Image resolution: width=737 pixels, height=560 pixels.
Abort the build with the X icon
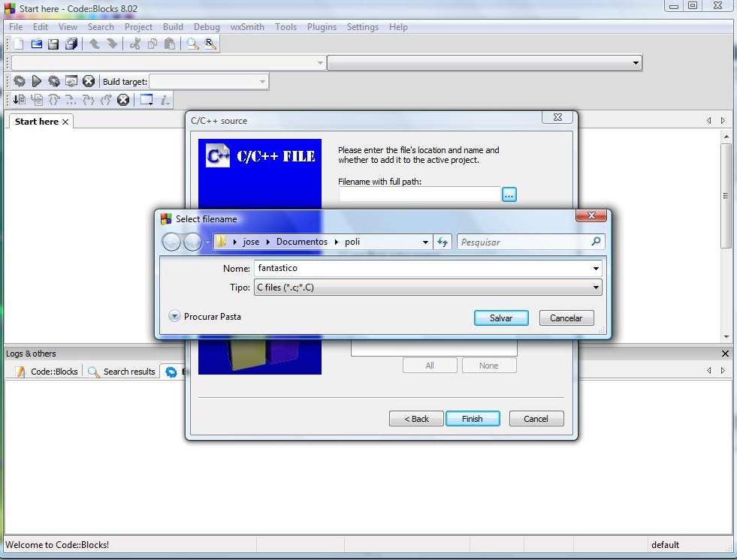point(89,81)
